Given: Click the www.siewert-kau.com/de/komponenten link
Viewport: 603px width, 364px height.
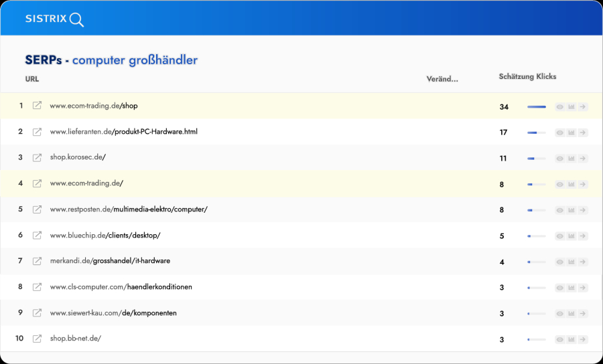Looking at the screenshot, I should pyautogui.click(x=113, y=312).
